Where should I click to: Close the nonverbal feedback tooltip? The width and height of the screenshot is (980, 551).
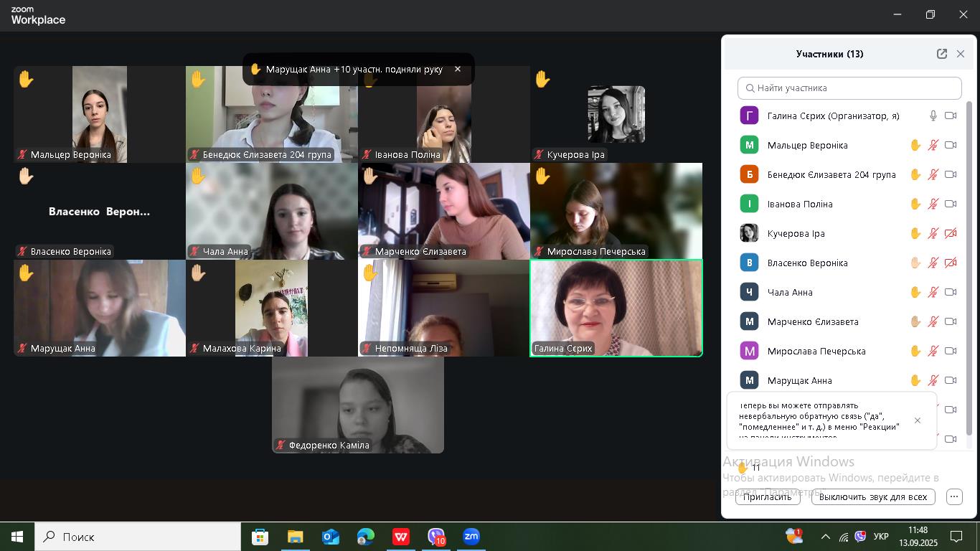click(x=917, y=420)
